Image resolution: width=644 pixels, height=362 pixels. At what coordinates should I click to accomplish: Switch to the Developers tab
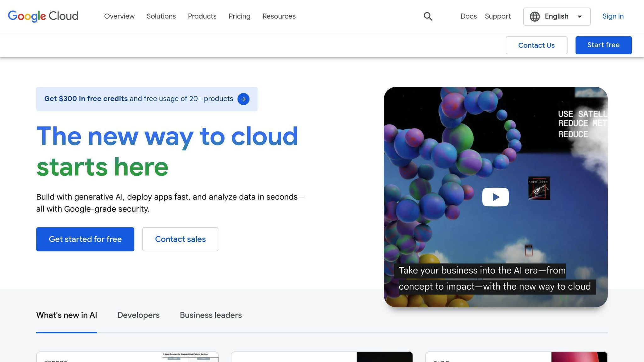coord(138,315)
